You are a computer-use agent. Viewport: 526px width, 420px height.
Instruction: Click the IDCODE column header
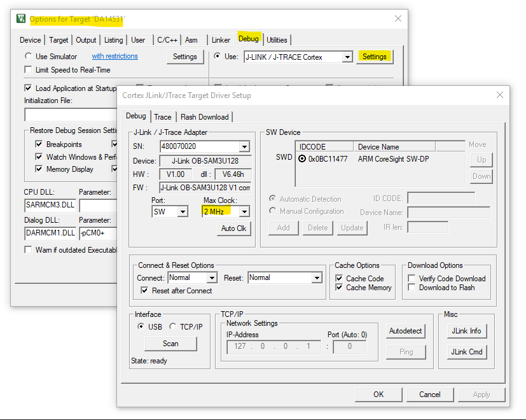[x=324, y=147]
